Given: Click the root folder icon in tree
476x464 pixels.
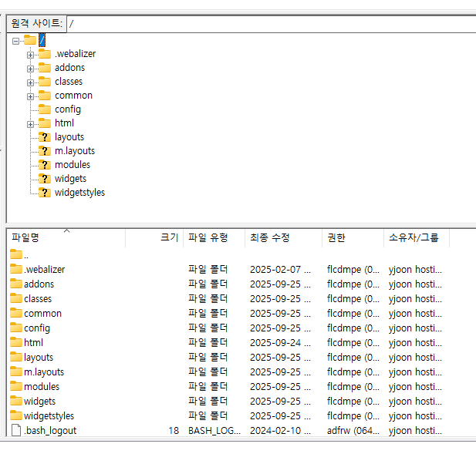Looking at the screenshot, I should [30, 40].
